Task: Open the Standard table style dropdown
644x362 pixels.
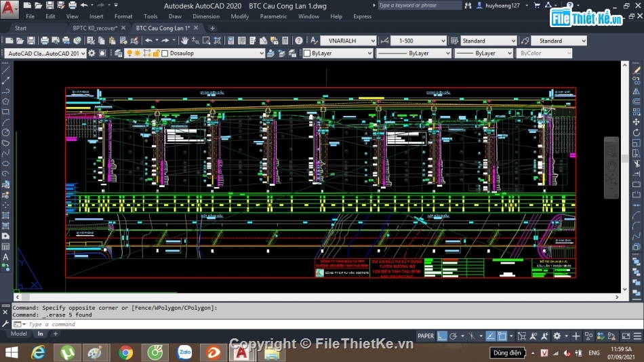Action: pyautogui.click(x=513, y=41)
